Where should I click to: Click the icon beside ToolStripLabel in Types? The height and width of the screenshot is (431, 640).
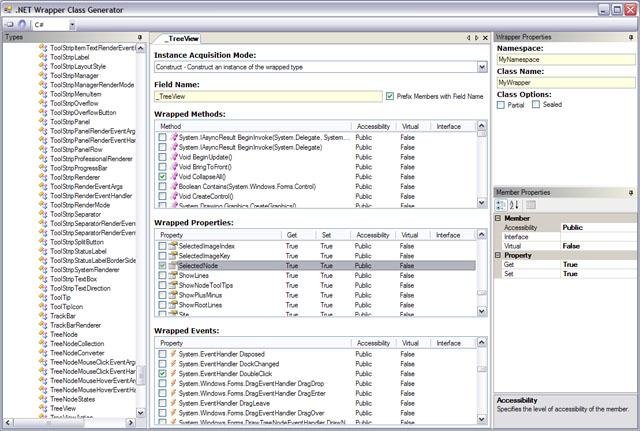[x=43, y=57]
